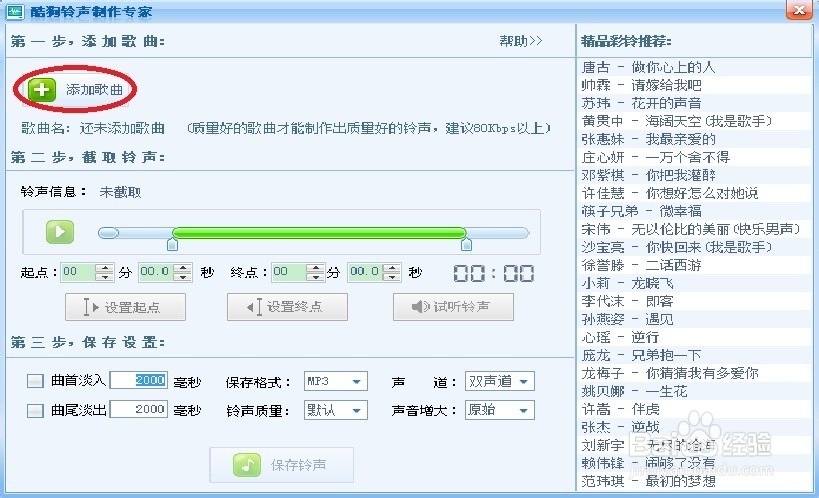Click the 终点 seconds input field
Screen dimensions: 819x498
tap(365, 272)
